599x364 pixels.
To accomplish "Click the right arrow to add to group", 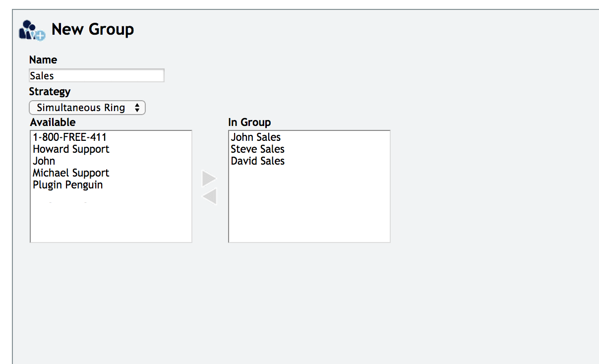I will tap(209, 179).
